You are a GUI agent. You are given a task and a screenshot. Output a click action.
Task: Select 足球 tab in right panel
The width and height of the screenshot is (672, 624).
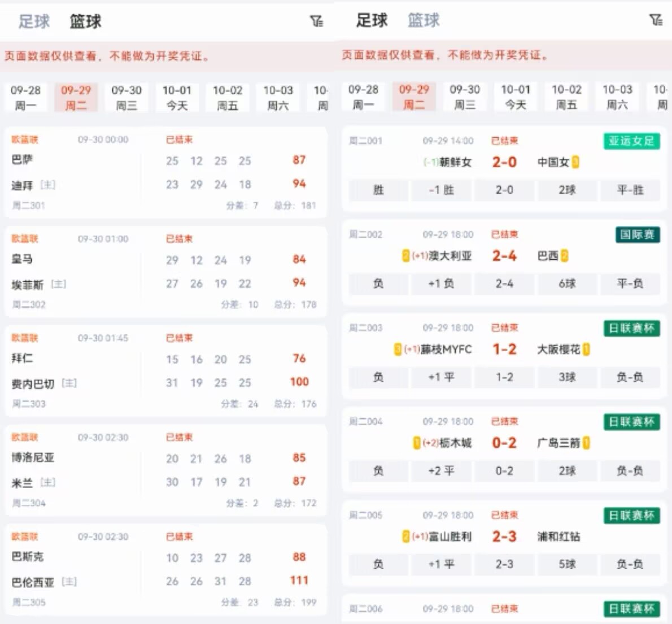[x=372, y=20]
